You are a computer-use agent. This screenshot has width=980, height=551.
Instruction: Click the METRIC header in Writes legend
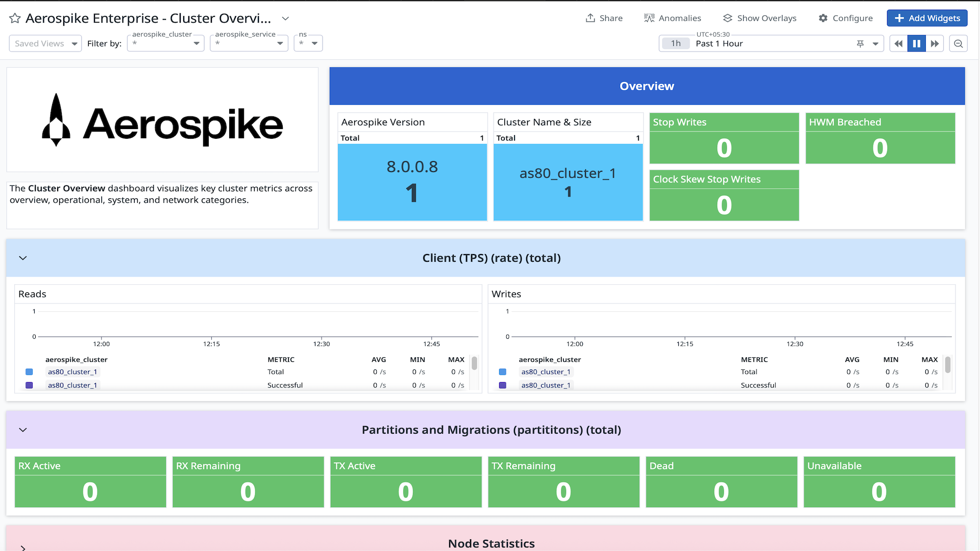pyautogui.click(x=754, y=360)
